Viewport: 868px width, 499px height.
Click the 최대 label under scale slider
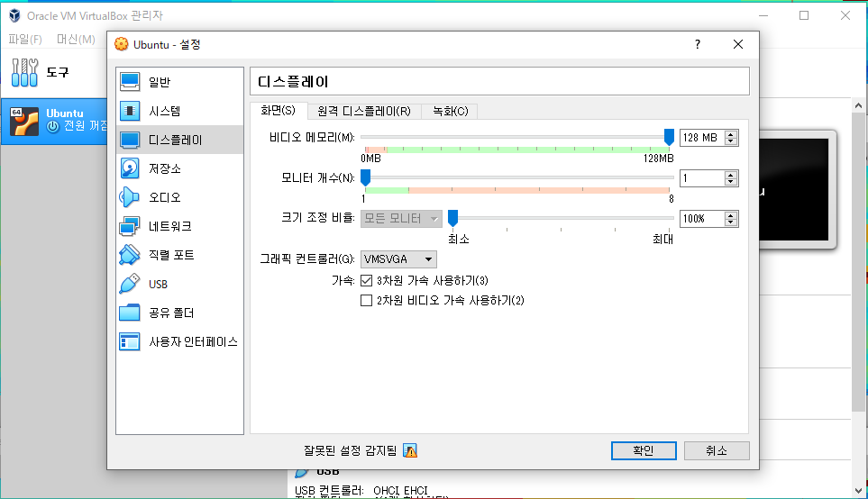(x=662, y=239)
